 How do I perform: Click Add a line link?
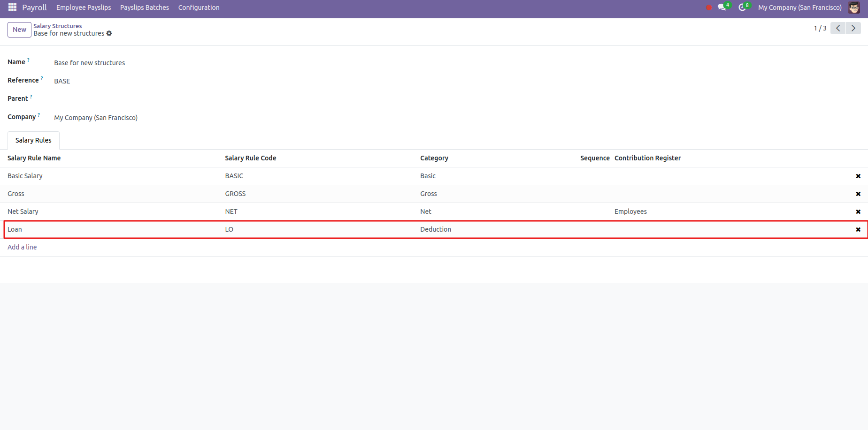tap(22, 247)
